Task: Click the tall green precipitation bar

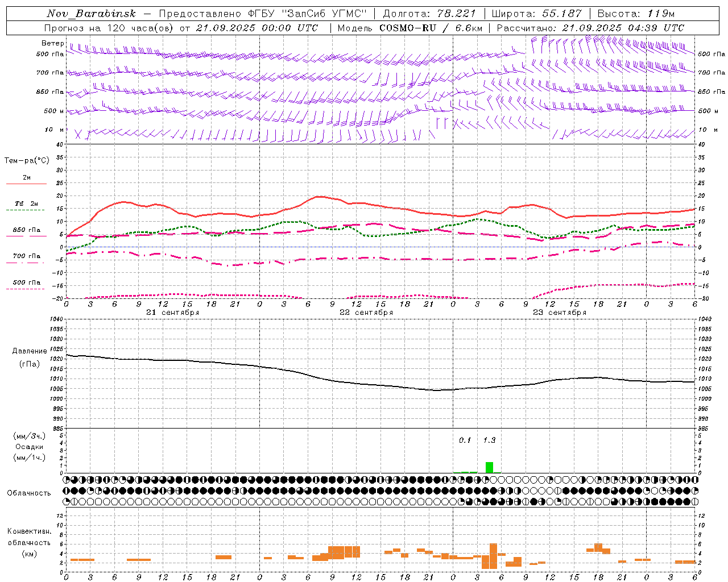Action: coord(489,467)
